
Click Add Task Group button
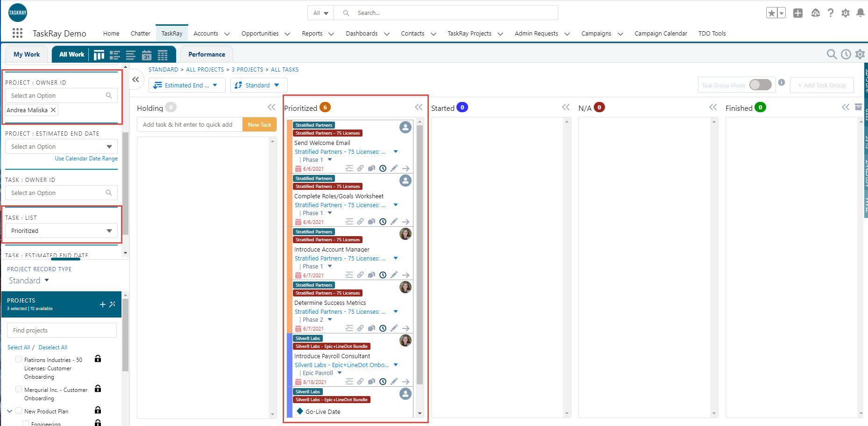pos(822,85)
